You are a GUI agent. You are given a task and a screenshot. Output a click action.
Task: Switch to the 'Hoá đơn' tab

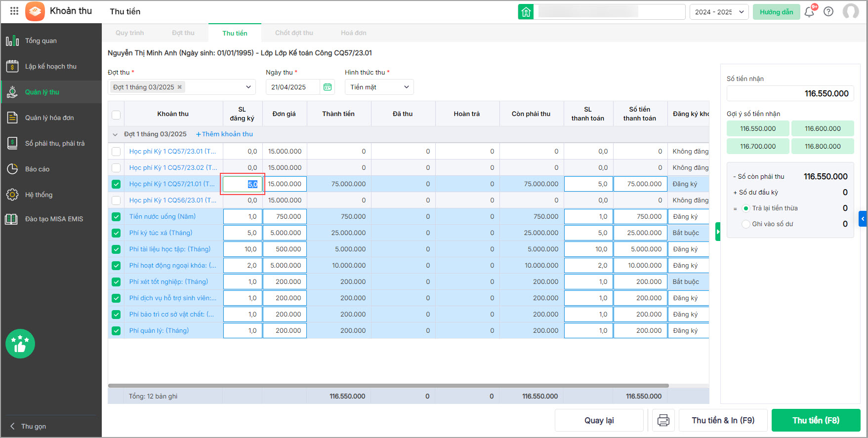(x=353, y=33)
